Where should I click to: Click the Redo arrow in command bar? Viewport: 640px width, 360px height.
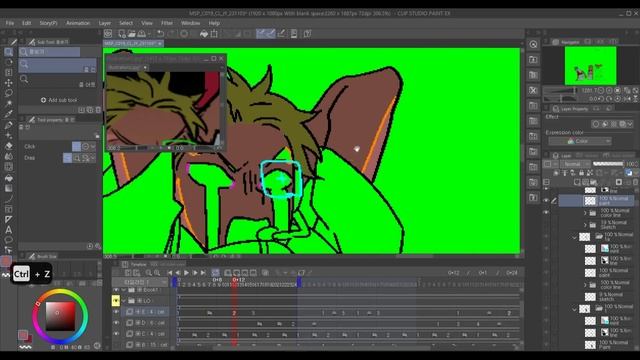[x=171, y=34]
